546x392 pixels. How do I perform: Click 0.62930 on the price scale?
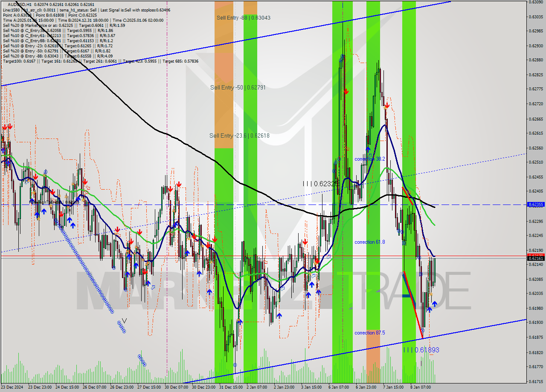pos(536,46)
